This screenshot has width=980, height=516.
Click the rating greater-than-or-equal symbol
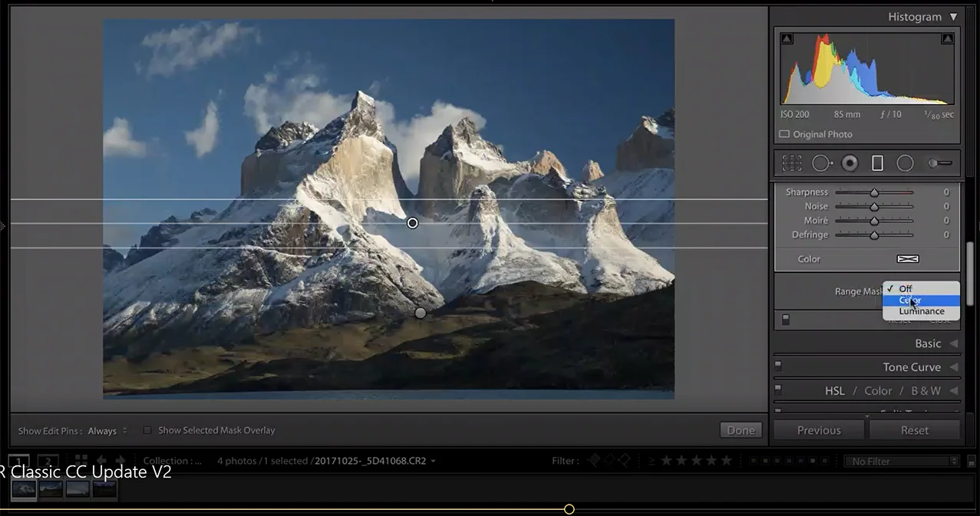click(x=652, y=461)
